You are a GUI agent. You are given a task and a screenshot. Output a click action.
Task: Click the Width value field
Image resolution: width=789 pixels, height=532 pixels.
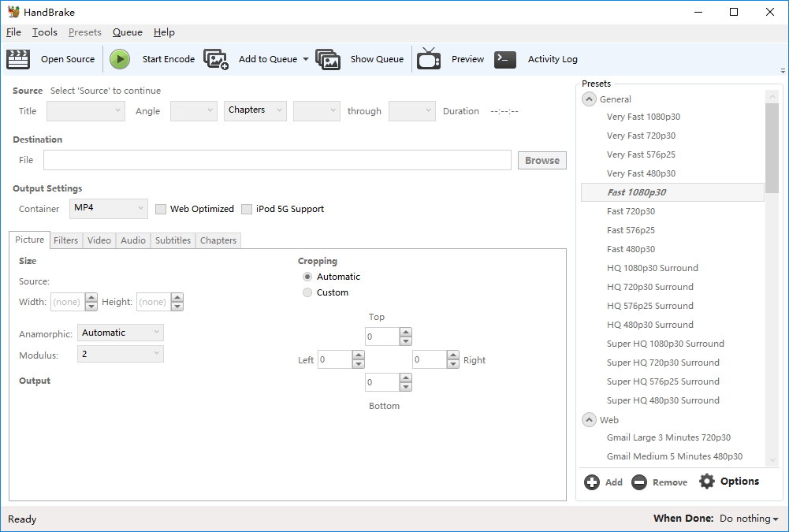(68, 302)
